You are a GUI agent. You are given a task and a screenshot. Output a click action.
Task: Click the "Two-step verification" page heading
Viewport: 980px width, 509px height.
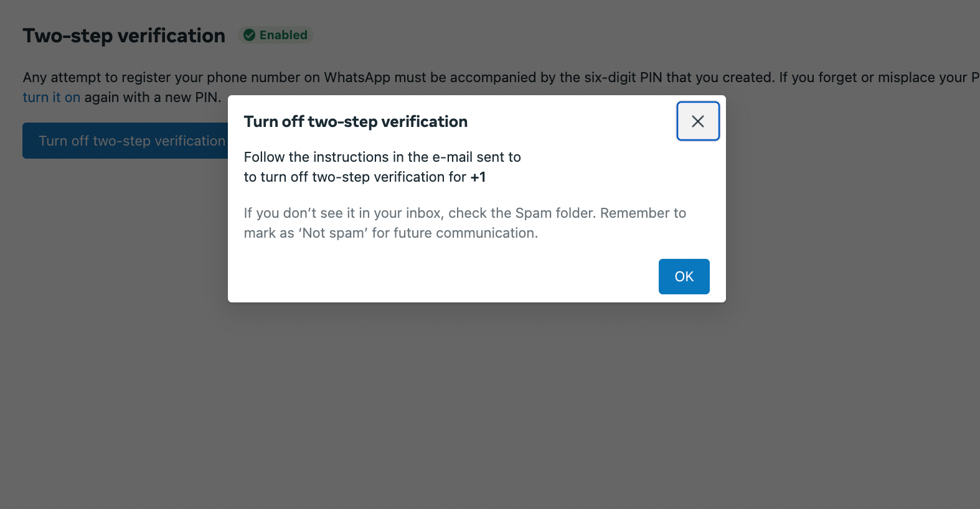(124, 36)
